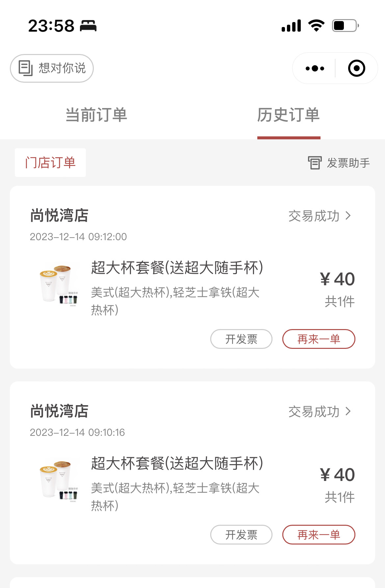Switch to the 当前订单 tab
The image size is (385, 588).
pyautogui.click(x=96, y=115)
